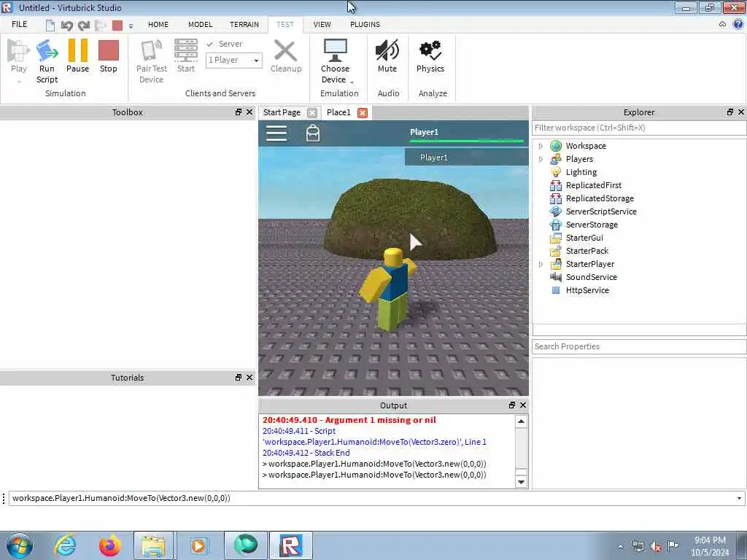Undock the Toolbox panel
Image resolution: width=747 pixels, height=560 pixels.
click(239, 112)
